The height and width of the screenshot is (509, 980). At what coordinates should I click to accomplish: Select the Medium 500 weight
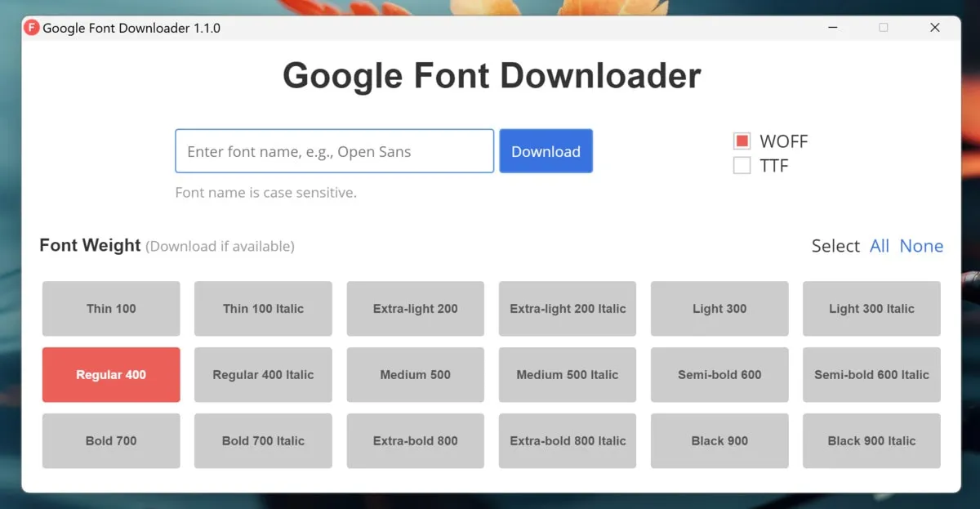tap(416, 375)
